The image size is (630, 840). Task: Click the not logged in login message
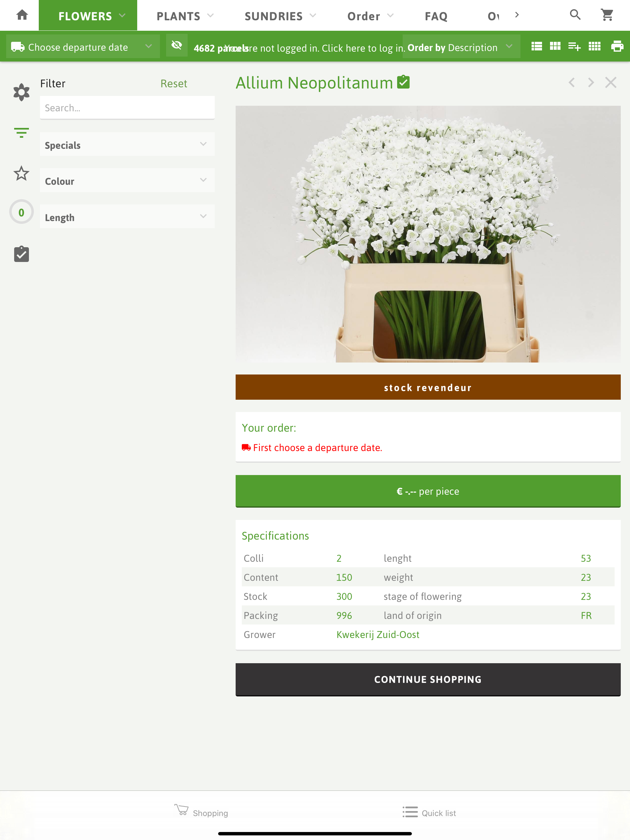coord(315,48)
